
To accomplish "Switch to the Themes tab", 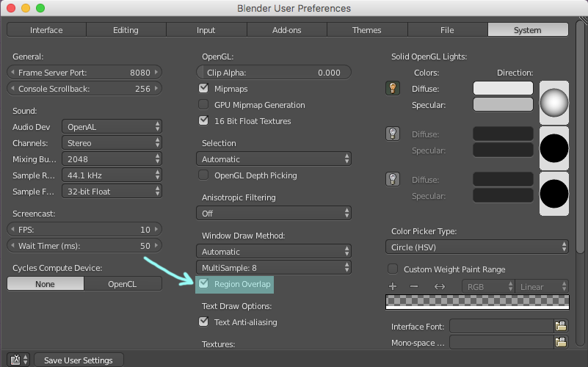I will (x=367, y=30).
